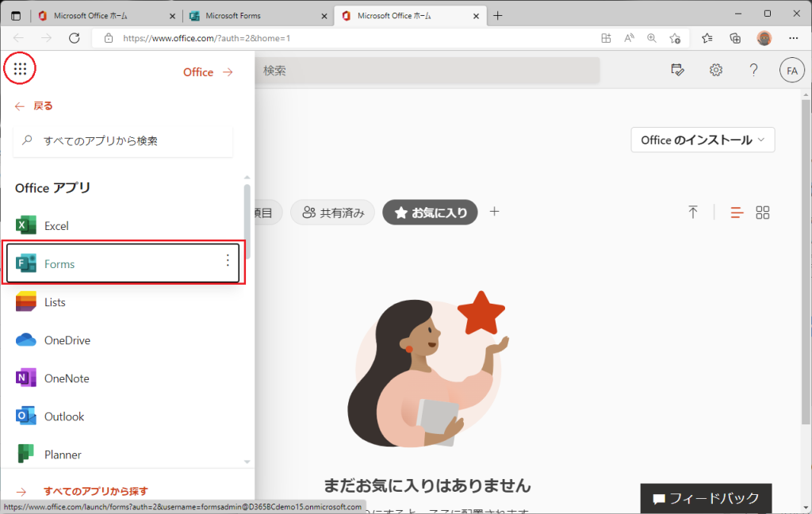Click the Office link with arrow
Viewport: 812px width, 514px height.
[209, 72]
